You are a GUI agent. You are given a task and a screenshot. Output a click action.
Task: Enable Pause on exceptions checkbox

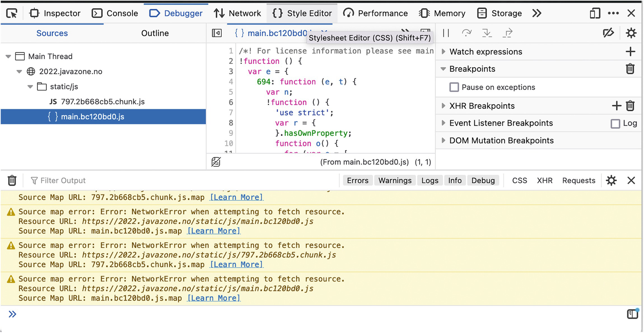tap(454, 87)
